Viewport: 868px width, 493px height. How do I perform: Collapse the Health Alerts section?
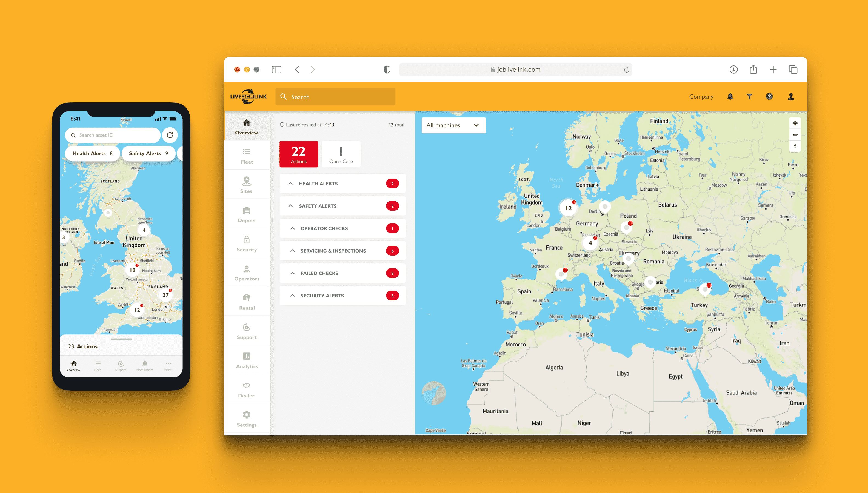[290, 184]
